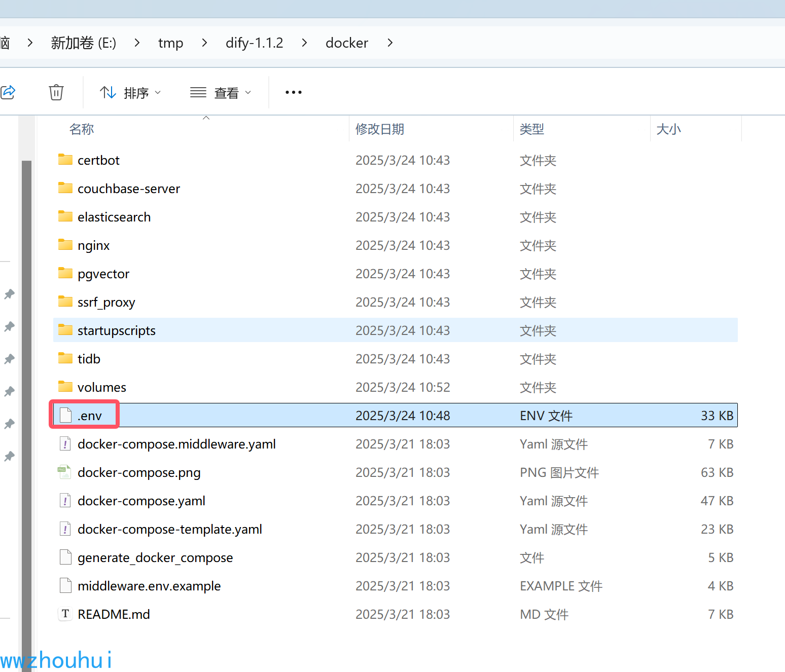
Task: Click the Share icon in the toolbar
Action: (x=8, y=92)
